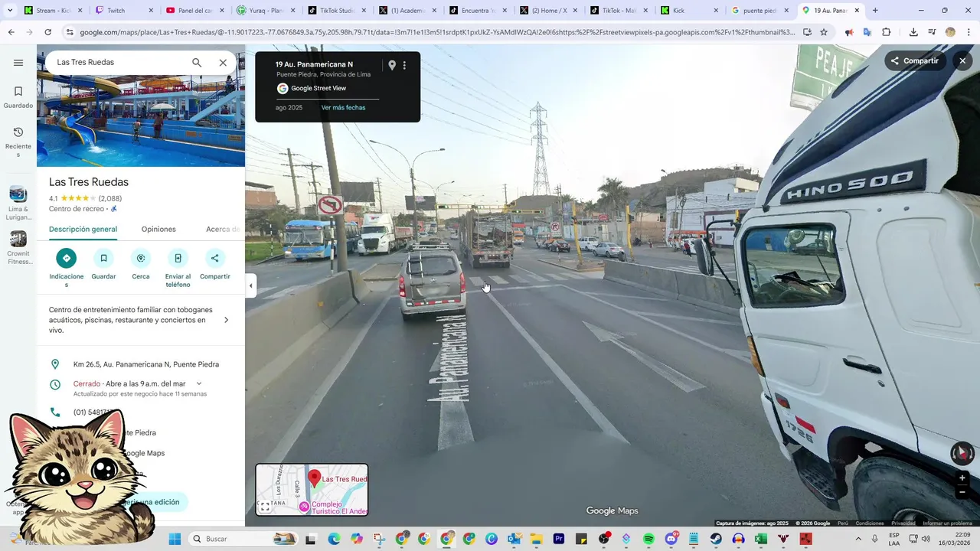Select the Descripción general tab
The height and width of the screenshot is (551, 980).
pyautogui.click(x=83, y=229)
